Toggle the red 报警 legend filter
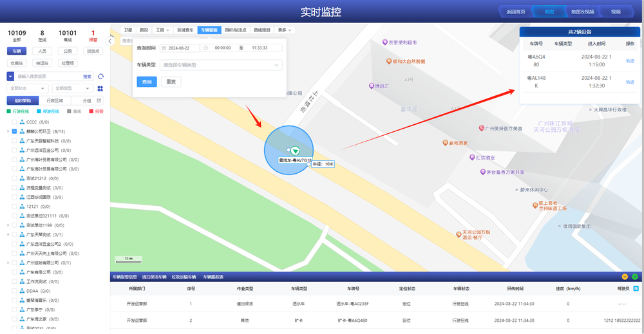The width and height of the screenshot is (644, 334). coord(97,111)
